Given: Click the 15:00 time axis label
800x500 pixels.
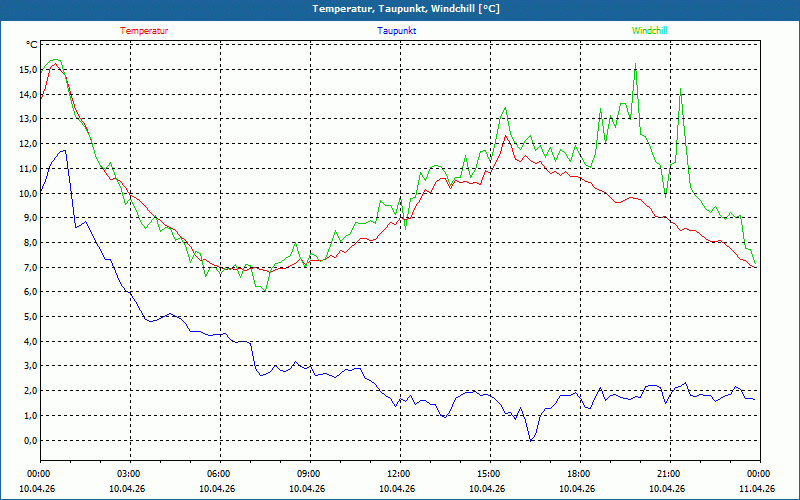Looking at the screenshot, I should click(489, 474).
